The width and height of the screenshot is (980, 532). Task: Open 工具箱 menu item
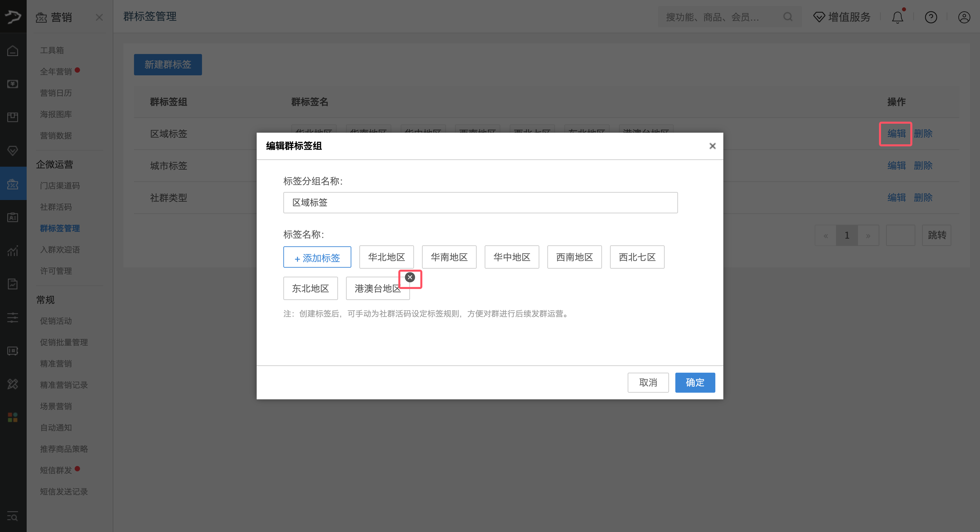click(x=52, y=50)
